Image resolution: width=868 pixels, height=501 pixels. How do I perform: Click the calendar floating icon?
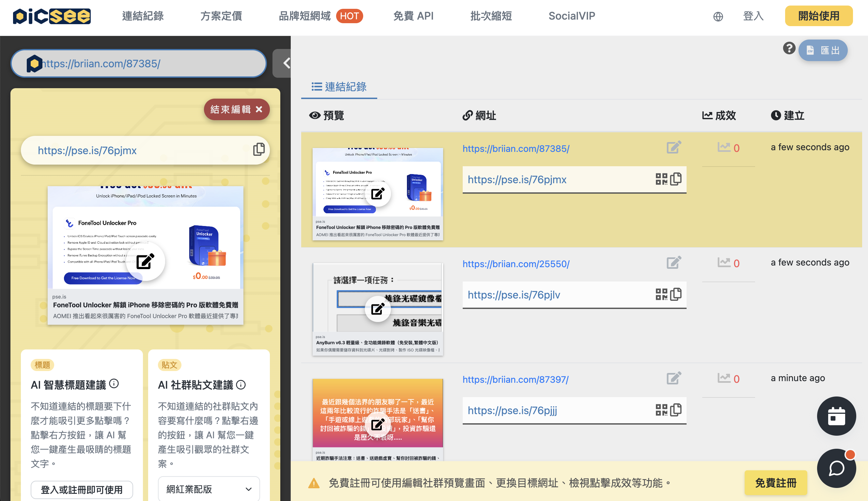click(x=836, y=416)
